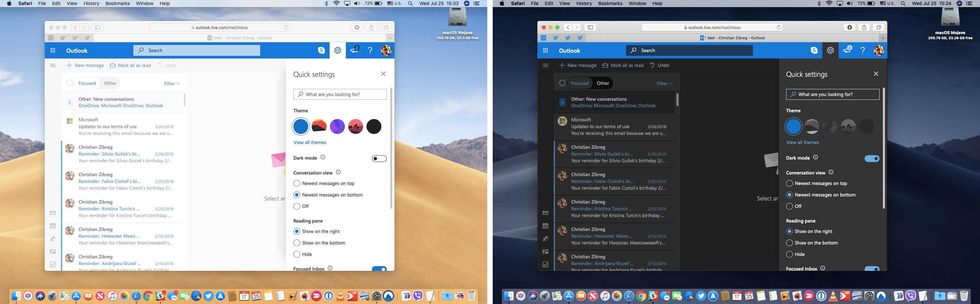Viewport: 980px width, 304px height.
Task: Reload page in dark Safari address bar
Action: tap(779, 27)
